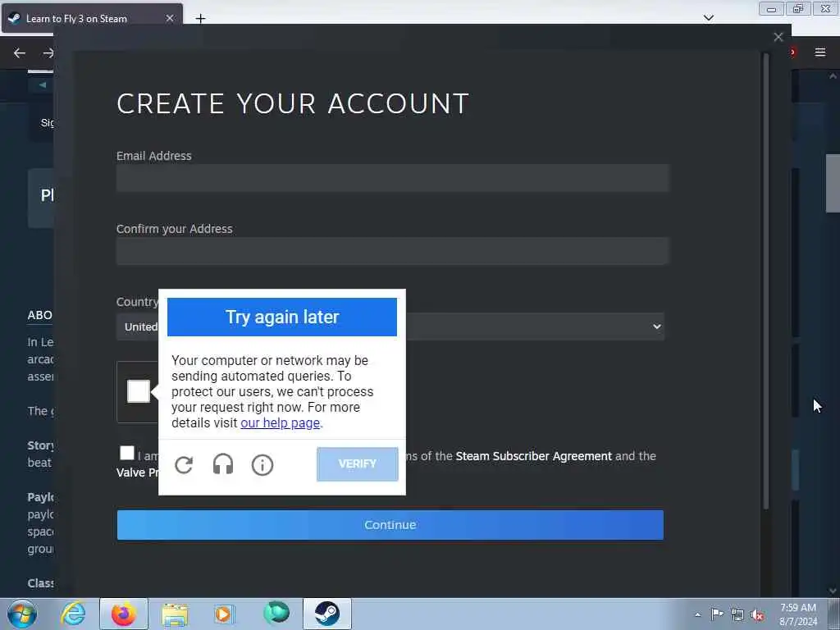Close the Learn to Fly 3 tab

click(x=169, y=18)
